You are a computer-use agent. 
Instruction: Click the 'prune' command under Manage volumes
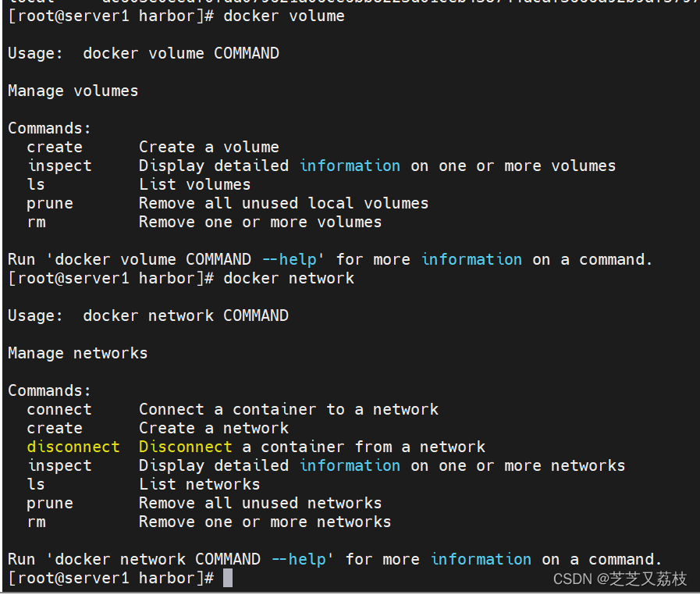[x=50, y=204]
